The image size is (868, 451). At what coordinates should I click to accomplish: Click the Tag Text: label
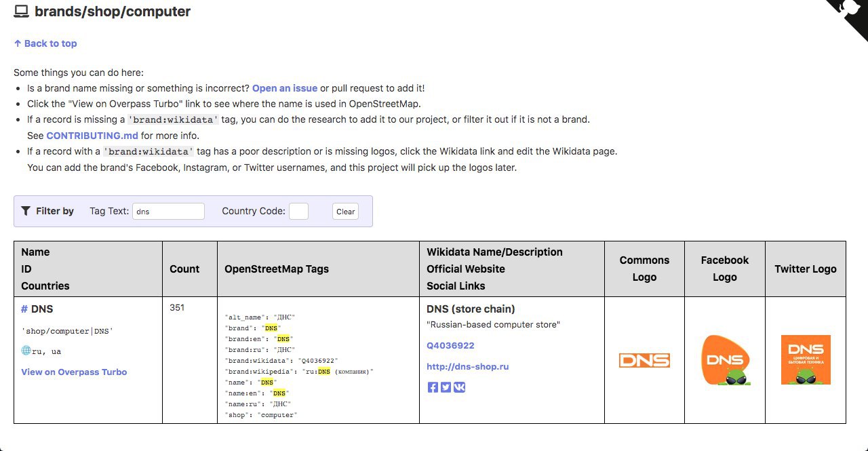pyautogui.click(x=109, y=211)
